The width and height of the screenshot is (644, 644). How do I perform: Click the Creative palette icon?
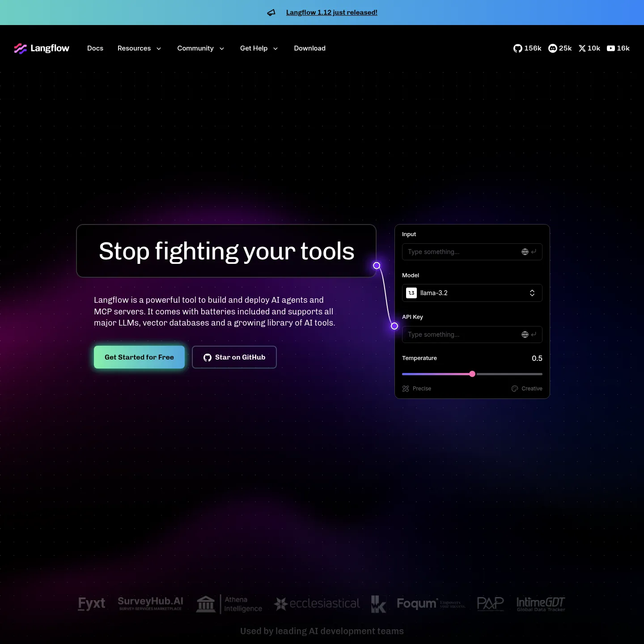[515, 389]
